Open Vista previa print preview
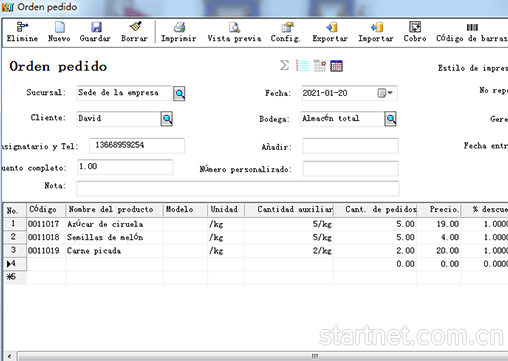508x361 pixels. pyautogui.click(x=234, y=32)
